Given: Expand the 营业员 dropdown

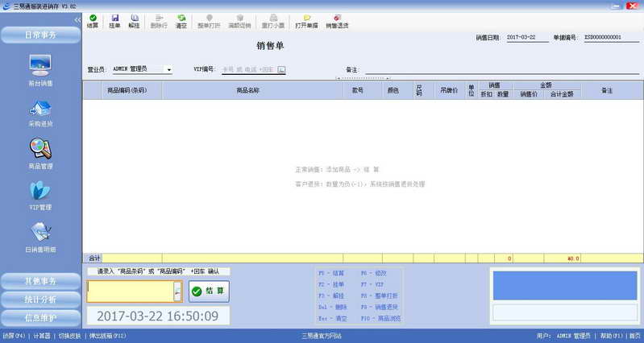Looking at the screenshot, I should [x=168, y=70].
